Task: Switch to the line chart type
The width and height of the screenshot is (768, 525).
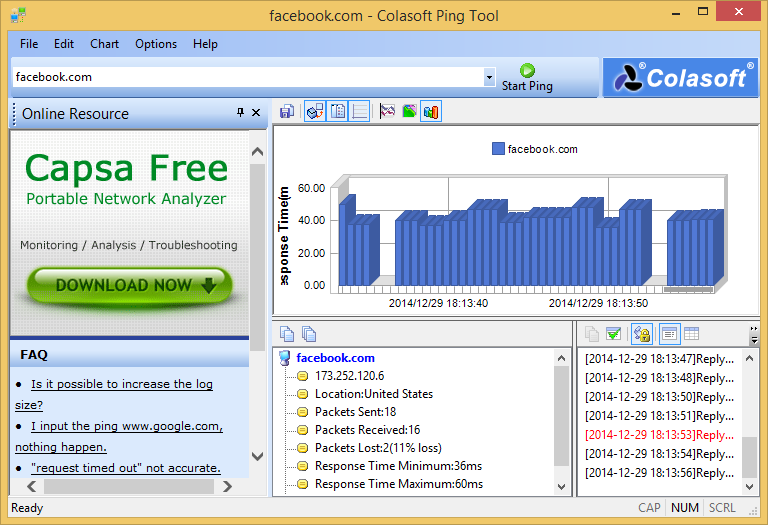Action: tap(387, 112)
